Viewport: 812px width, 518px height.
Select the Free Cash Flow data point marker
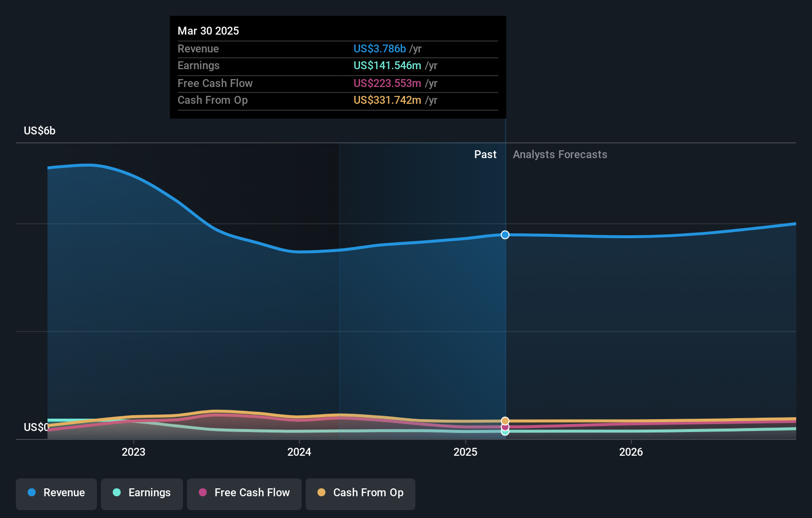coord(505,427)
